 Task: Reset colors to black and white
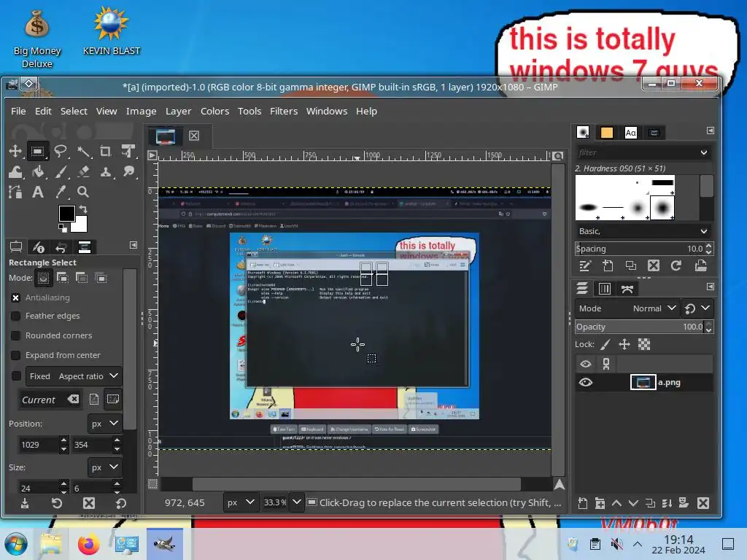coord(63,228)
